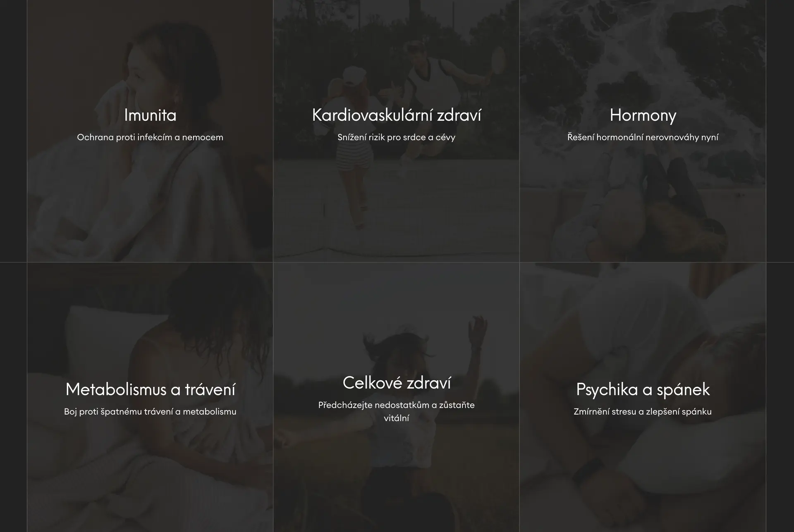
Task: Select the Hormony category heading
Action: point(643,115)
